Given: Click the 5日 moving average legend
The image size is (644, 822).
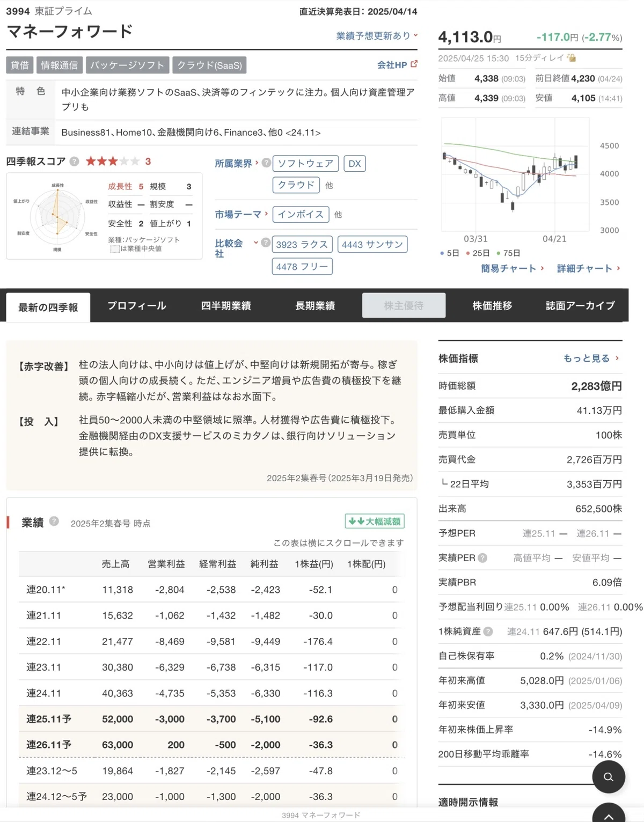Looking at the screenshot, I should click(449, 253).
